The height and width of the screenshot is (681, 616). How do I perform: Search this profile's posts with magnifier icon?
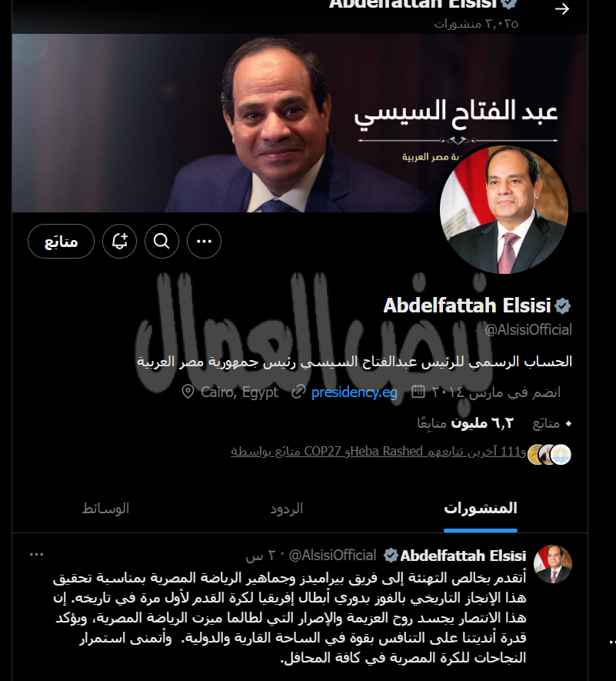coord(162,241)
